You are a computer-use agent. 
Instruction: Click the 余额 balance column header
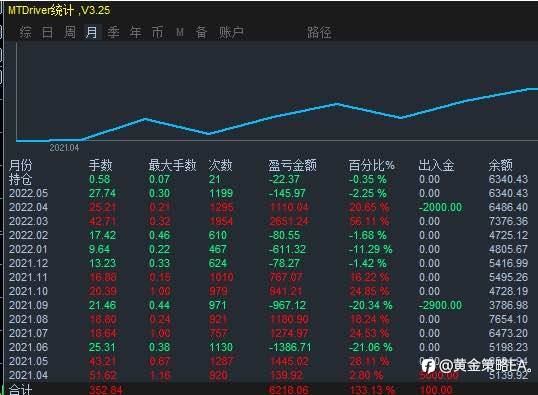pos(501,165)
